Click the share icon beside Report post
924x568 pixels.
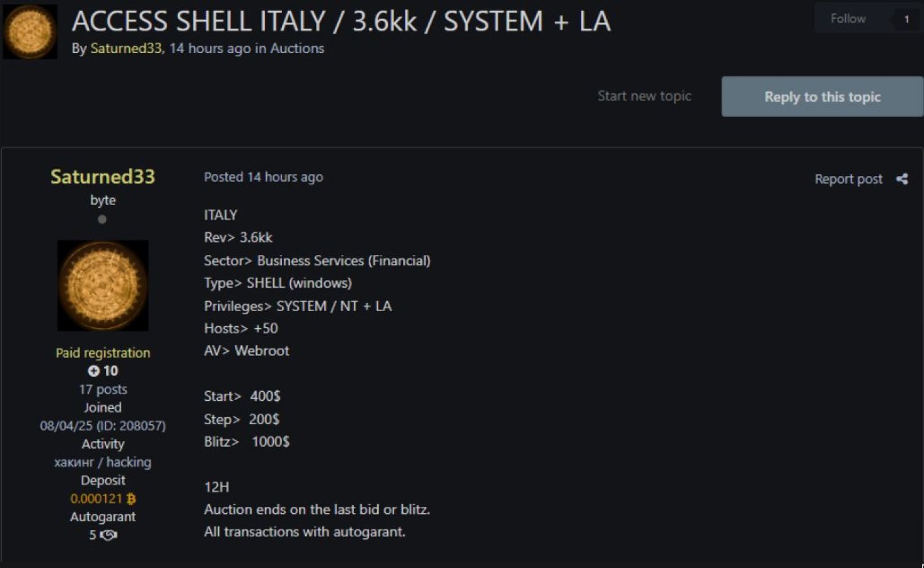coord(902,179)
